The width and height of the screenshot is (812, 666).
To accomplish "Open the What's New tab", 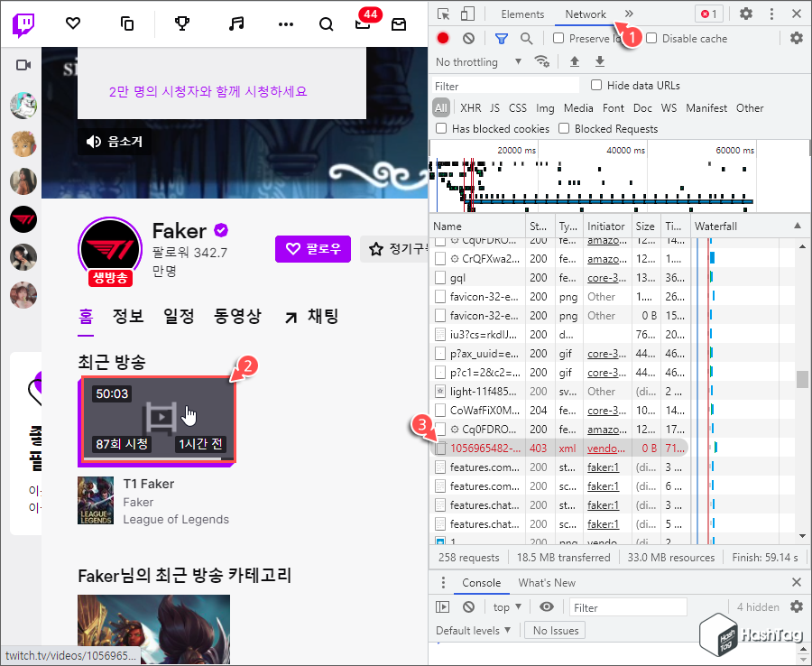I will pyautogui.click(x=547, y=582).
